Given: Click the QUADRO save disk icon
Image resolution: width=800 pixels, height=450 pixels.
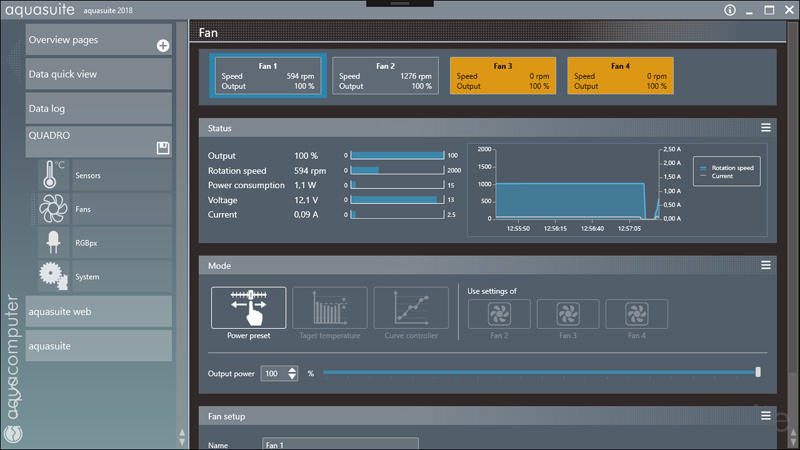Looking at the screenshot, I should [163, 149].
